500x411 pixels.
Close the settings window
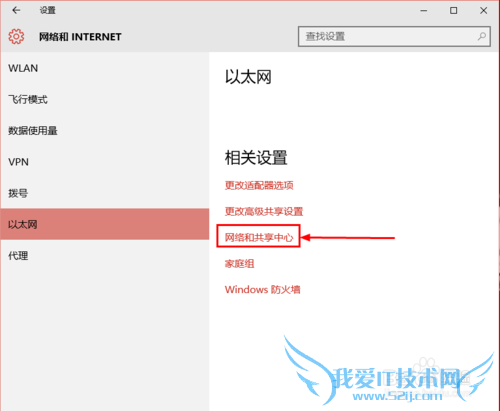point(483,11)
